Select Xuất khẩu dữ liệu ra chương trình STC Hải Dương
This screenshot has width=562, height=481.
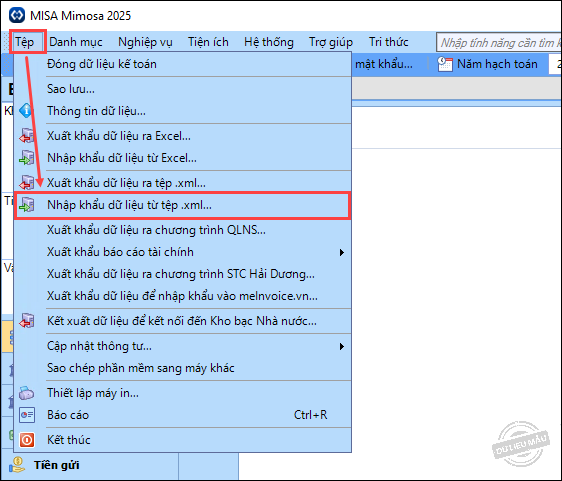click(x=182, y=274)
